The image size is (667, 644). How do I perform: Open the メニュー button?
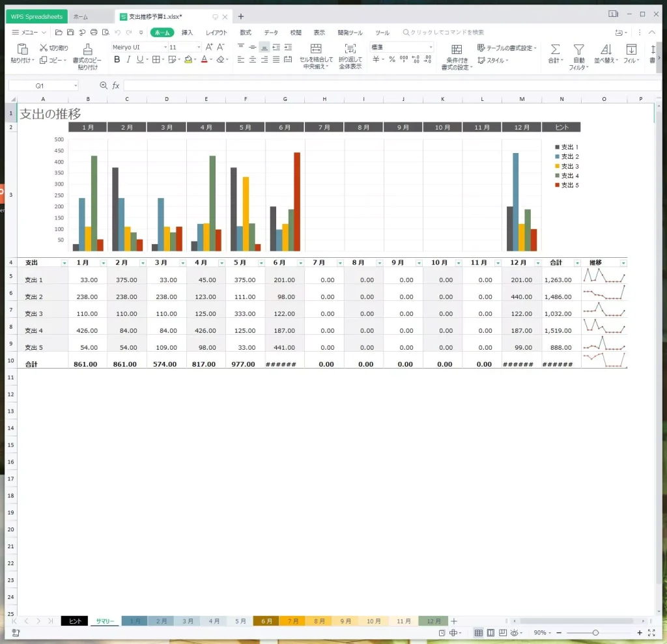pyautogui.click(x=29, y=32)
